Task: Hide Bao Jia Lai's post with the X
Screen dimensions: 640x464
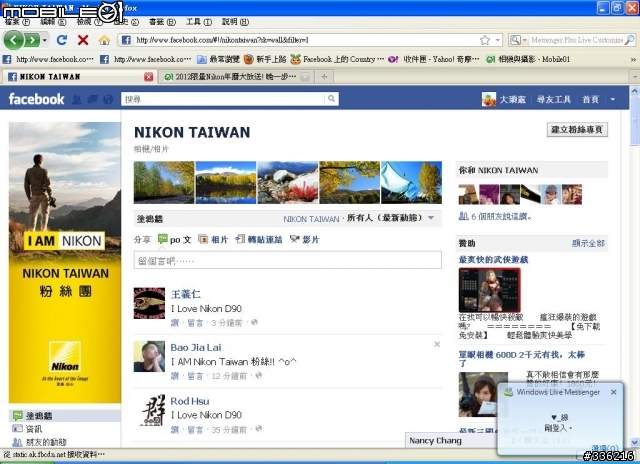Action: coord(437,344)
